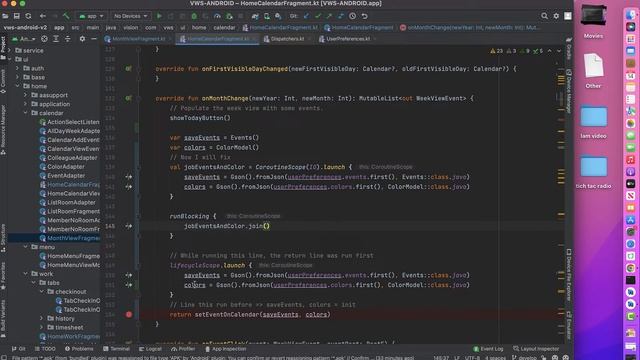Click Collapse All icon in Project panel

(x=67, y=39)
